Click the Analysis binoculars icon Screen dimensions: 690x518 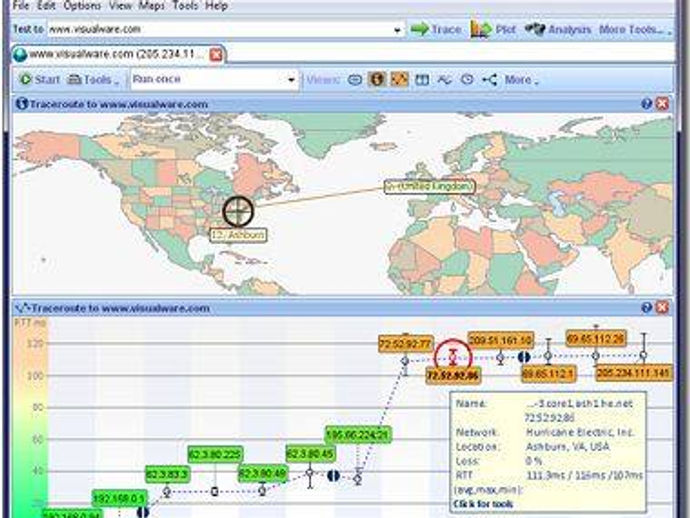[x=535, y=29]
